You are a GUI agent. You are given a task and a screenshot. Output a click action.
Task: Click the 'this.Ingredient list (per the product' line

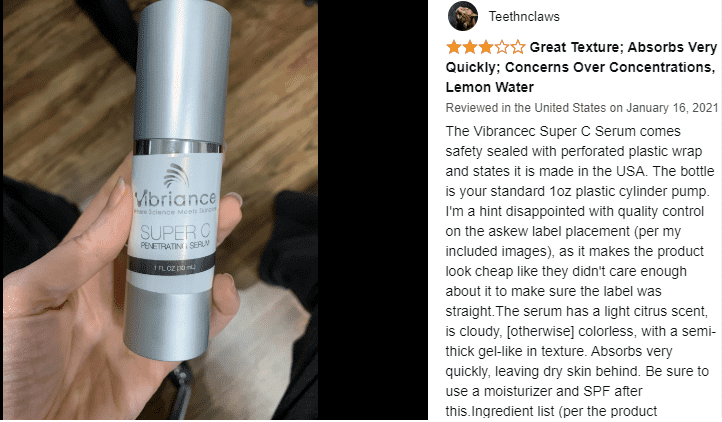pos(551,411)
